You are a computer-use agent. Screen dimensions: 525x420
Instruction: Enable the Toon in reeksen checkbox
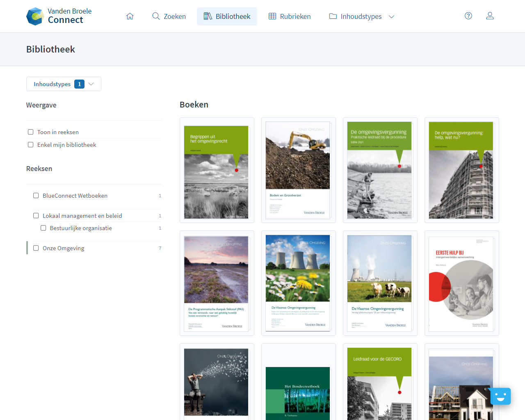pyautogui.click(x=31, y=132)
